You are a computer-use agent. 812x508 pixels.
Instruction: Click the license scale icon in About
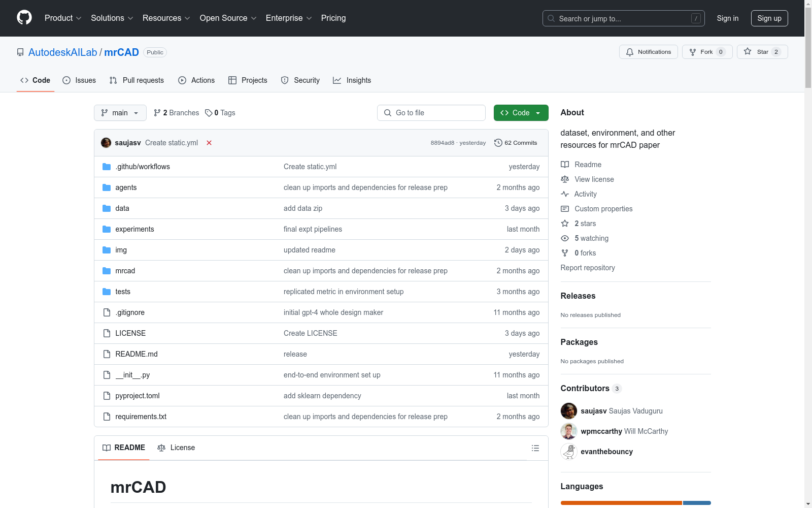(x=565, y=179)
